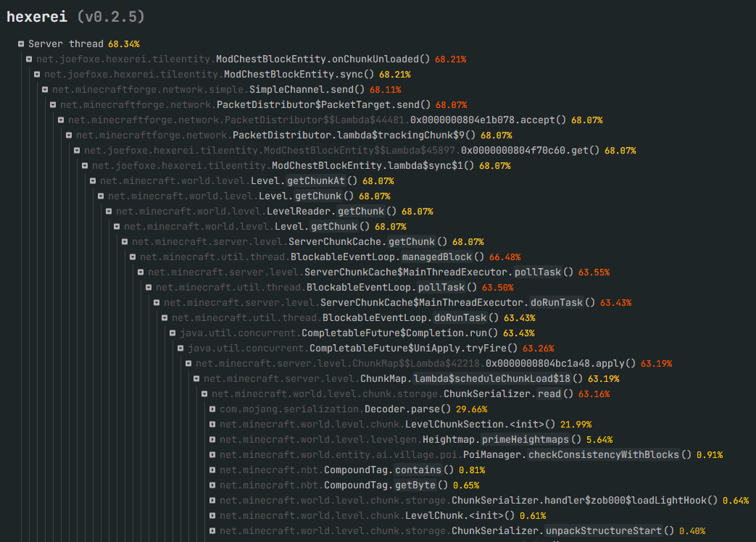Select the Level.getChunkAt() method name

click(x=304, y=180)
